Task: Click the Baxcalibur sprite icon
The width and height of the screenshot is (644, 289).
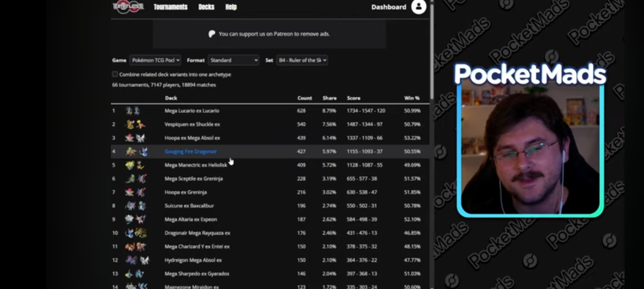Action: 142,206
